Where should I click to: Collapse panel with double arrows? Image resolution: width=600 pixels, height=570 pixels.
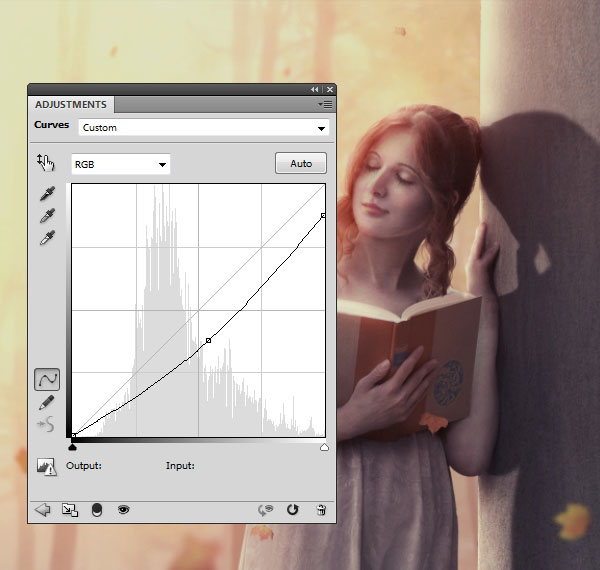coord(315,90)
